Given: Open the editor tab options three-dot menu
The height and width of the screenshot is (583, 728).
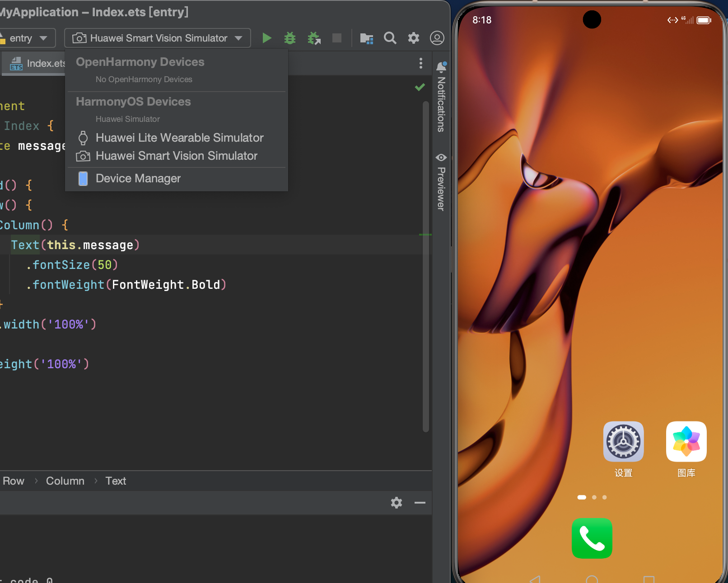Looking at the screenshot, I should coord(421,63).
